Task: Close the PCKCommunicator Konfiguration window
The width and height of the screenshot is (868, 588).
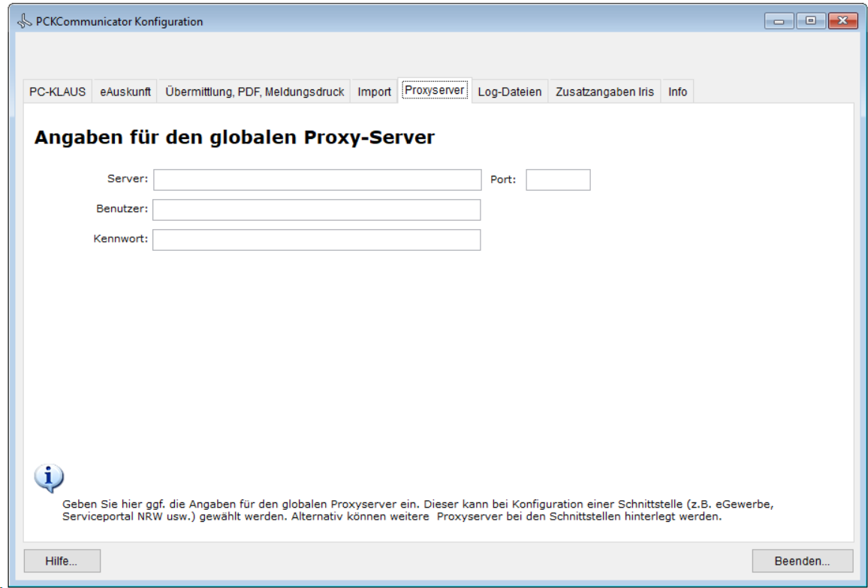Action: click(842, 21)
